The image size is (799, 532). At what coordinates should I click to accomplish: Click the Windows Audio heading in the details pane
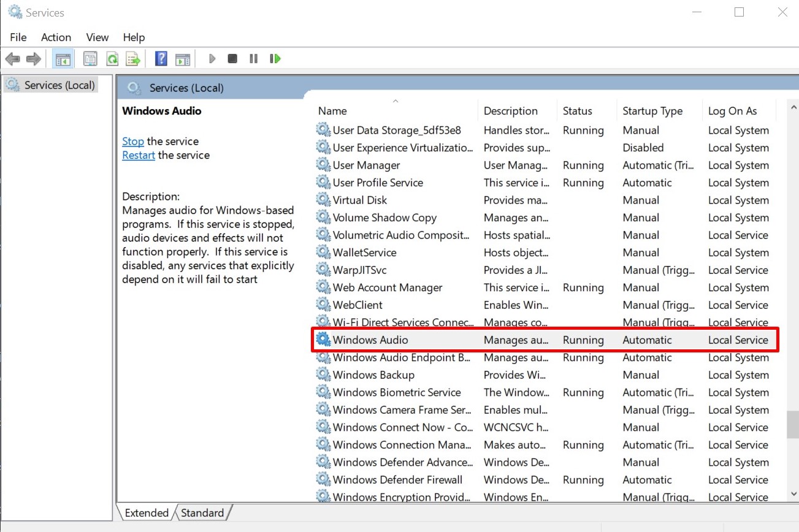[162, 111]
